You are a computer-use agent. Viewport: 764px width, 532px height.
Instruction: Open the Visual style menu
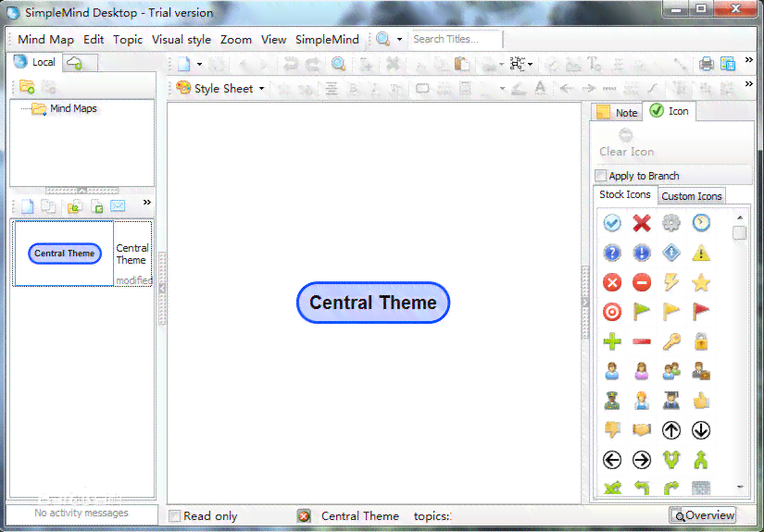point(182,40)
